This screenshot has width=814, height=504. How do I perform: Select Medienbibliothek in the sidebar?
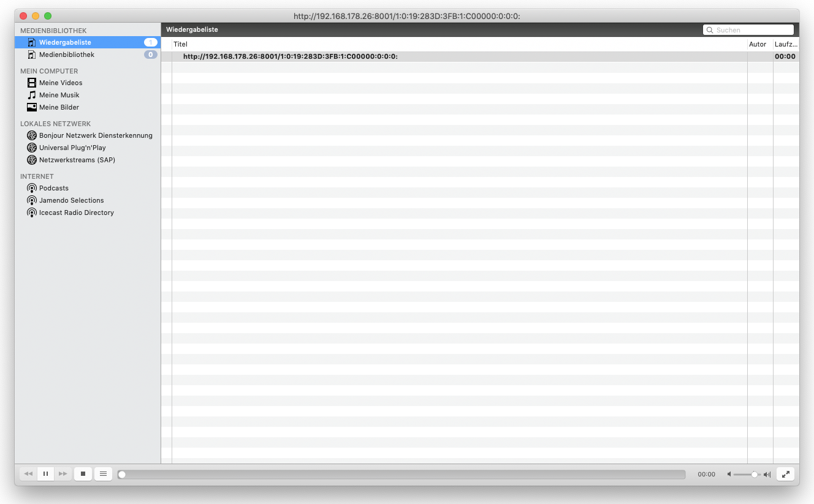tap(66, 55)
